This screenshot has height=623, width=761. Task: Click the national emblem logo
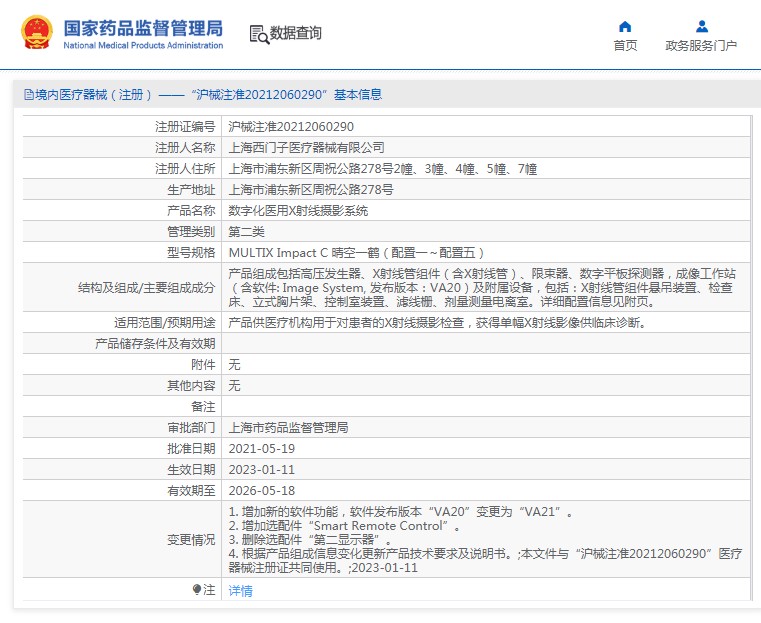pos(36,32)
